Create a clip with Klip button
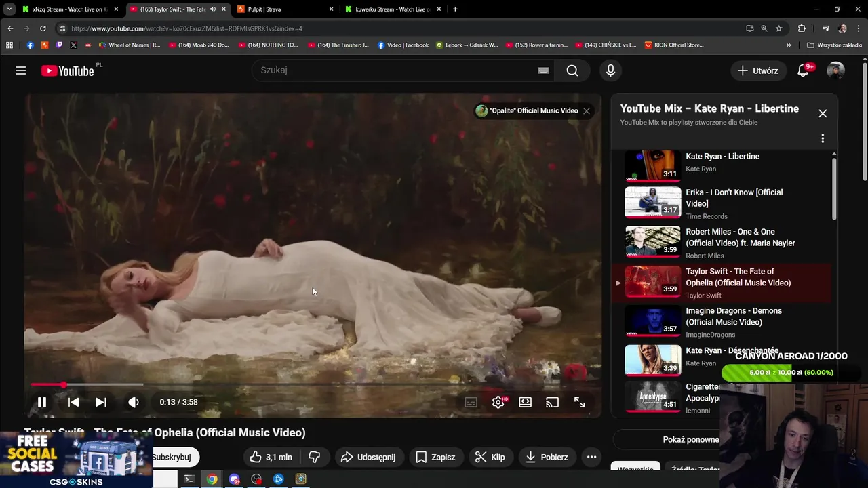The width and height of the screenshot is (868, 488). tap(490, 457)
